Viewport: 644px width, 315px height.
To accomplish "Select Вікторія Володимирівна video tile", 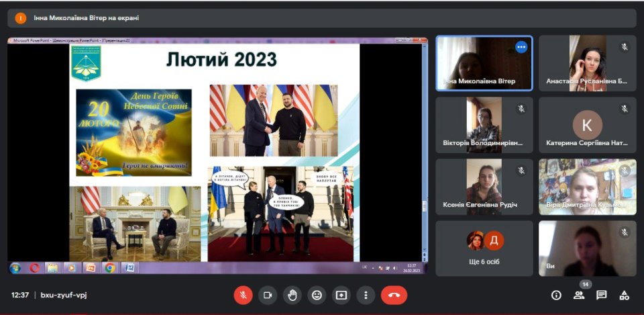I will tap(484, 125).
